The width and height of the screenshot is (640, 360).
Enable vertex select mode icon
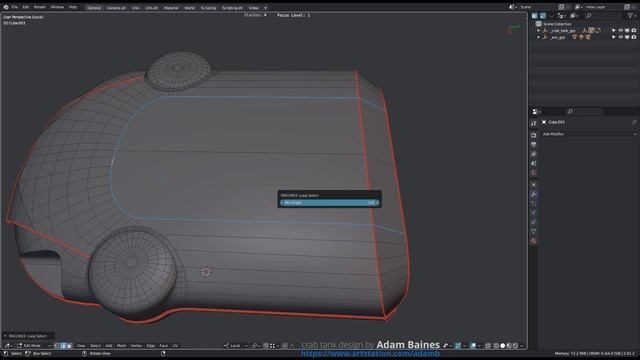tap(57, 346)
